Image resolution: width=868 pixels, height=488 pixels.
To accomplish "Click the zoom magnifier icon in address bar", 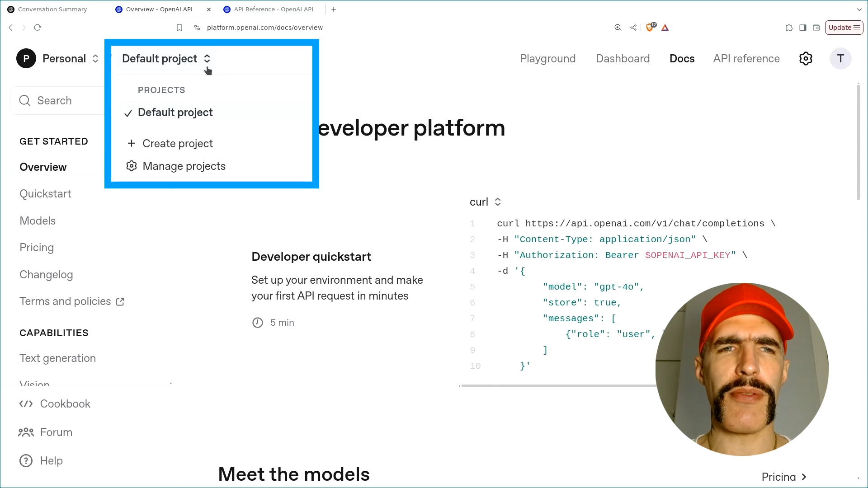I will pyautogui.click(x=618, y=28).
